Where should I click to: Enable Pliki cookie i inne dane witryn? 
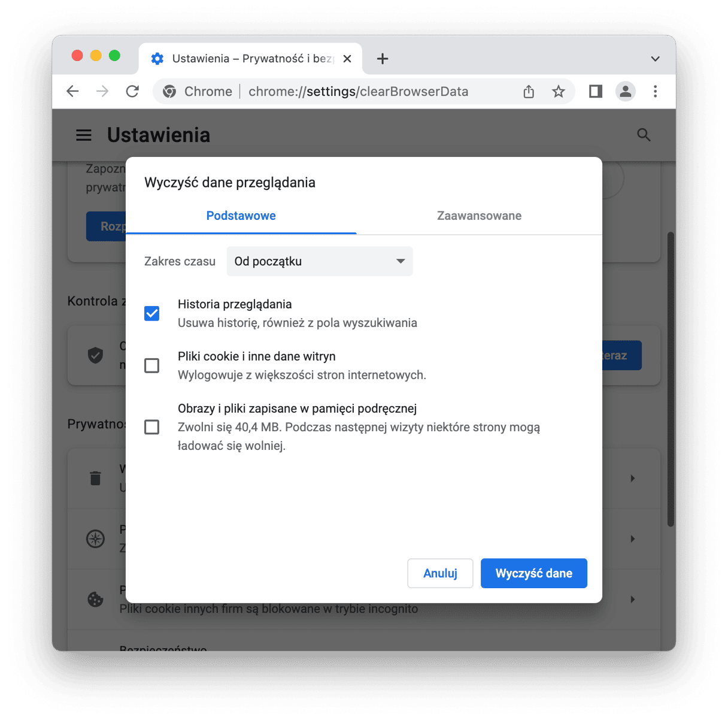152,365
